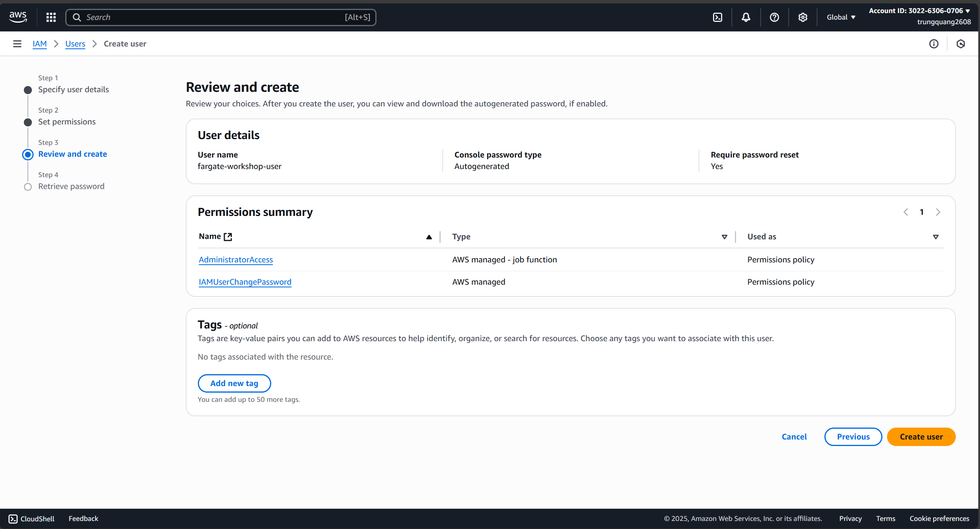Click Add new tag button

pos(234,383)
